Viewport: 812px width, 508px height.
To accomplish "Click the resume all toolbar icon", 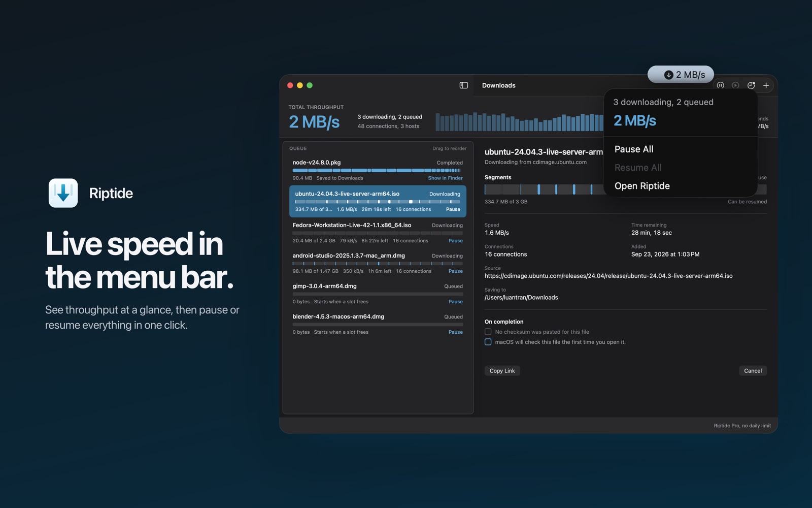I will [735, 85].
